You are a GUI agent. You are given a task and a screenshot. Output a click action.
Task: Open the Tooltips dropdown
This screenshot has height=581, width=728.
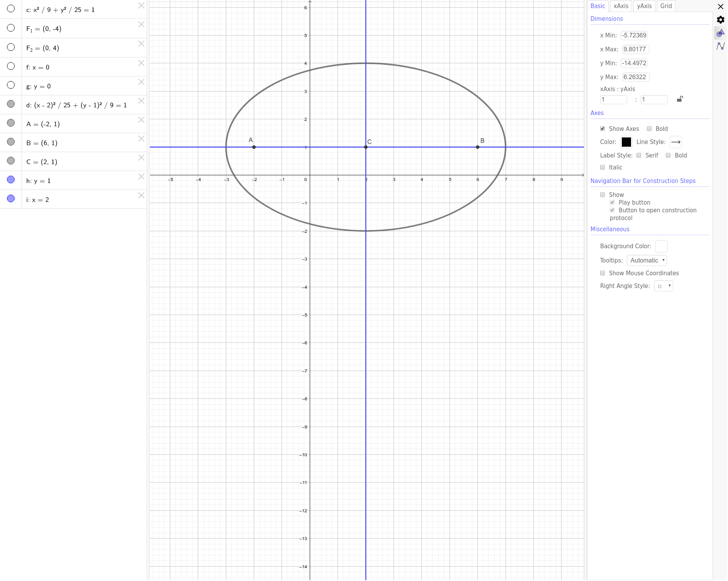(x=647, y=260)
